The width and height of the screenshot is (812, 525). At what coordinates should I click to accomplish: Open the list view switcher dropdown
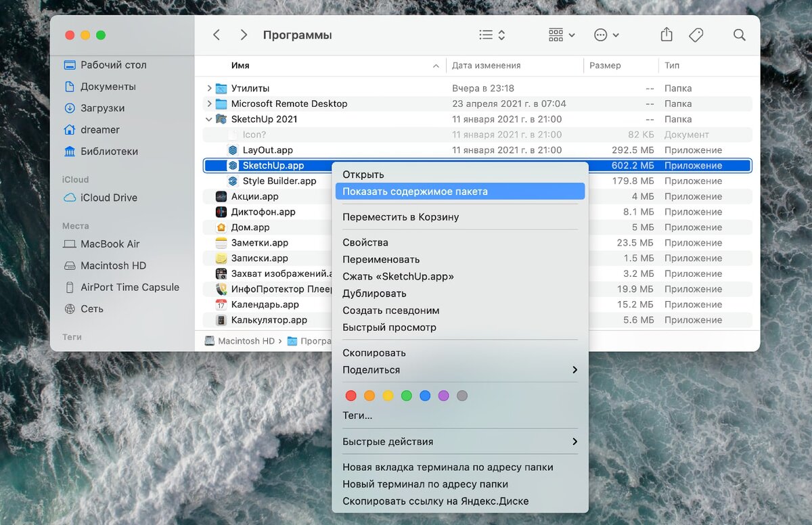tap(492, 35)
